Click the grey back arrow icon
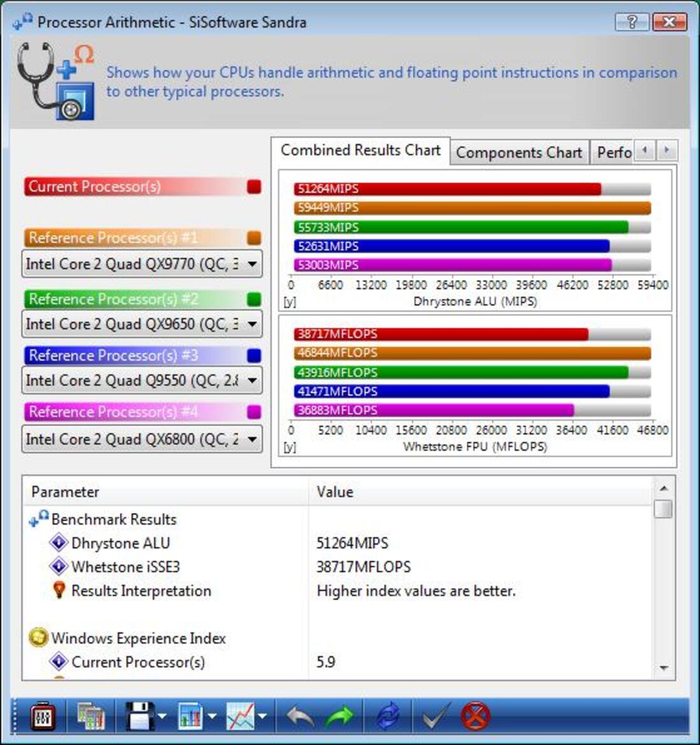The image size is (700, 745). tap(301, 716)
